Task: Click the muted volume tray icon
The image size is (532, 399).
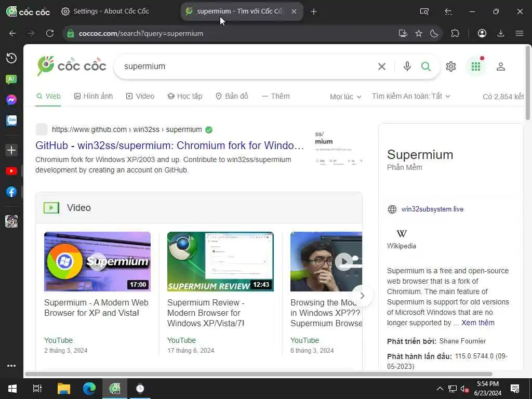Action: tap(464, 389)
